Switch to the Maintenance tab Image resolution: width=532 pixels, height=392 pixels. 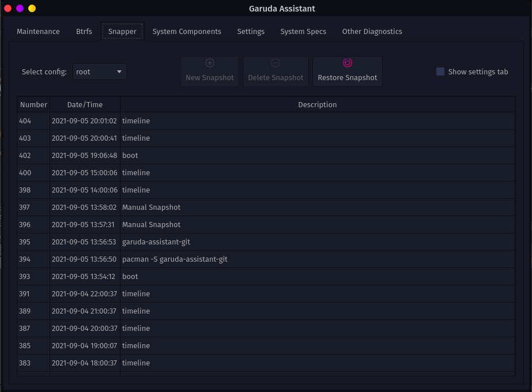tap(38, 32)
